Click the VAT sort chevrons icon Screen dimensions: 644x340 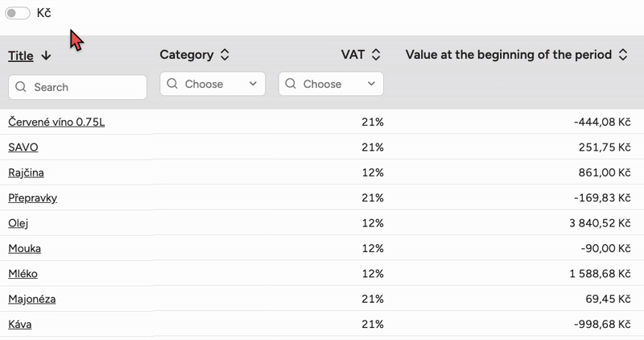(x=376, y=55)
